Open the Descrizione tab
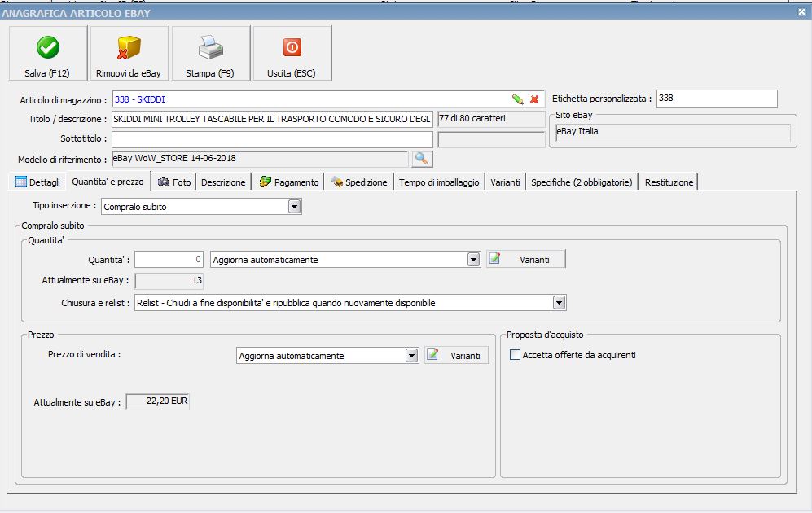812x513 pixels. click(x=223, y=182)
